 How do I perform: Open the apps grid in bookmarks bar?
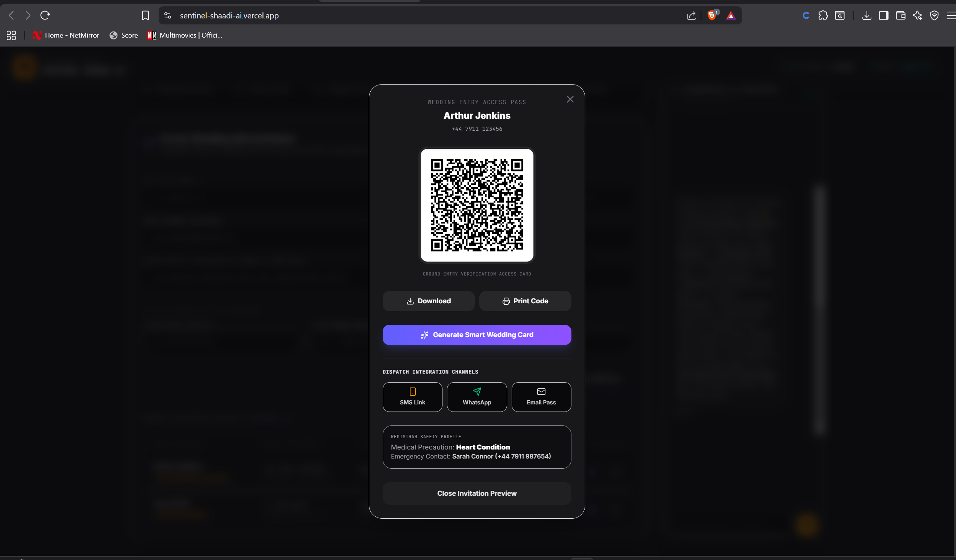tap(11, 35)
